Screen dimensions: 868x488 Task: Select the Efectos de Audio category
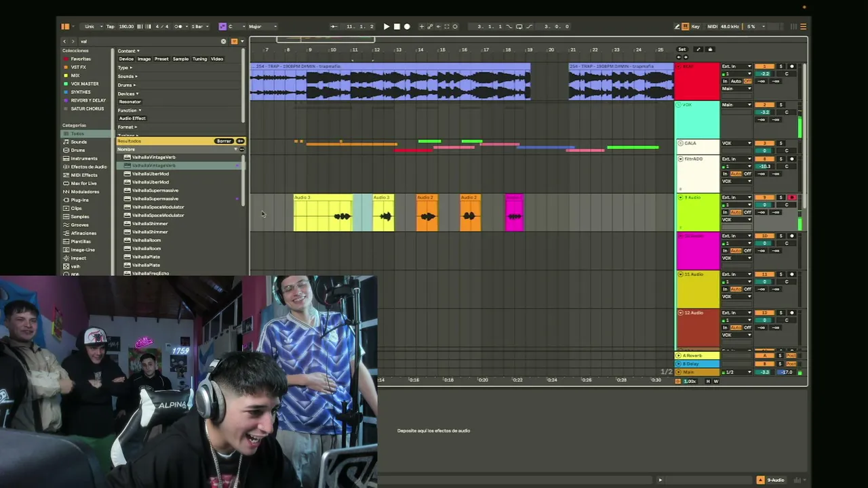tap(89, 167)
